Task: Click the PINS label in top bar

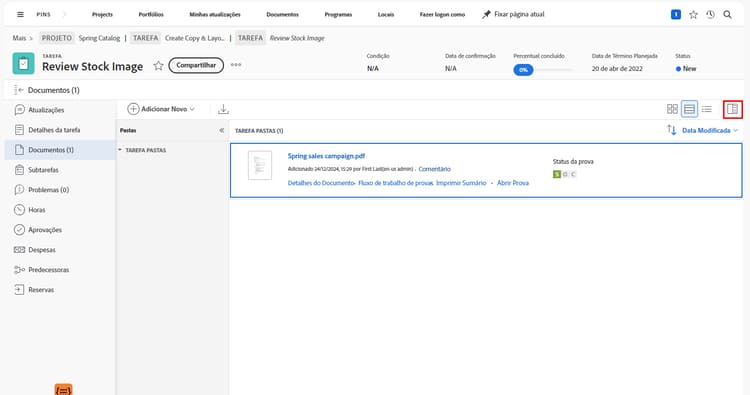Action: tap(44, 14)
